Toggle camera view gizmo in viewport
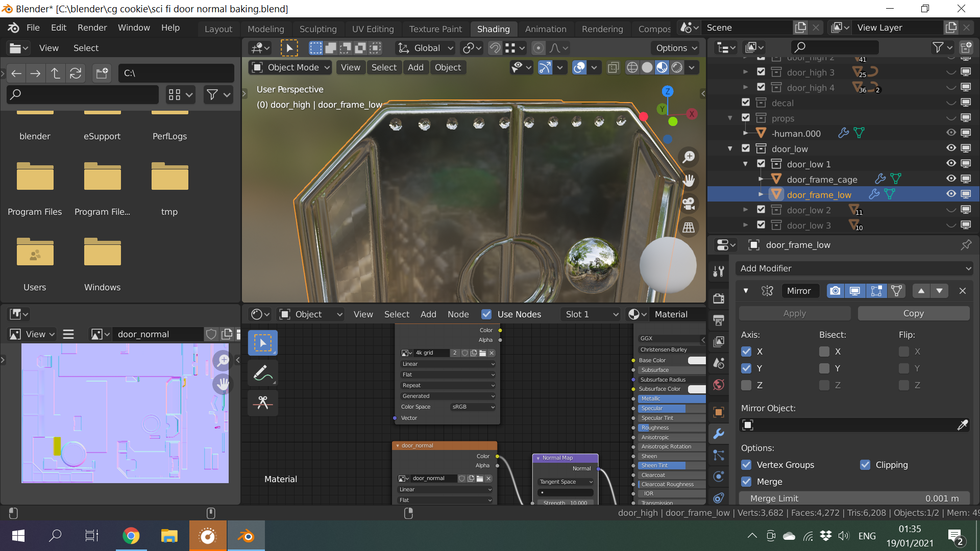980x551 pixels. point(689,204)
